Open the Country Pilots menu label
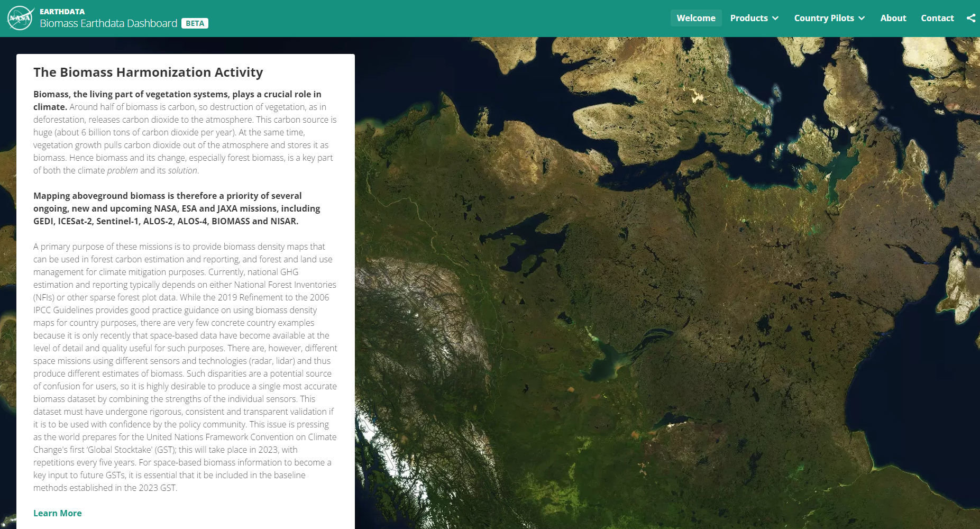980x529 pixels. pyautogui.click(x=823, y=18)
